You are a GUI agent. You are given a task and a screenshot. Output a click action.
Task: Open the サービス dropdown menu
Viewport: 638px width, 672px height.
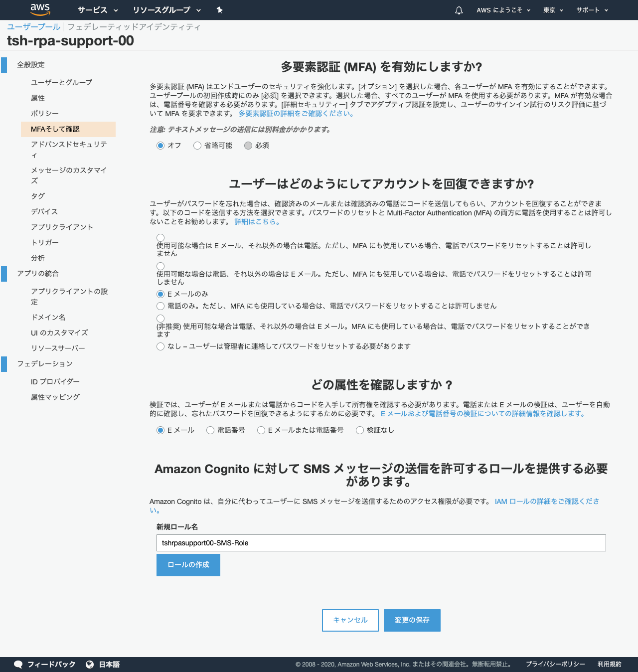(98, 10)
